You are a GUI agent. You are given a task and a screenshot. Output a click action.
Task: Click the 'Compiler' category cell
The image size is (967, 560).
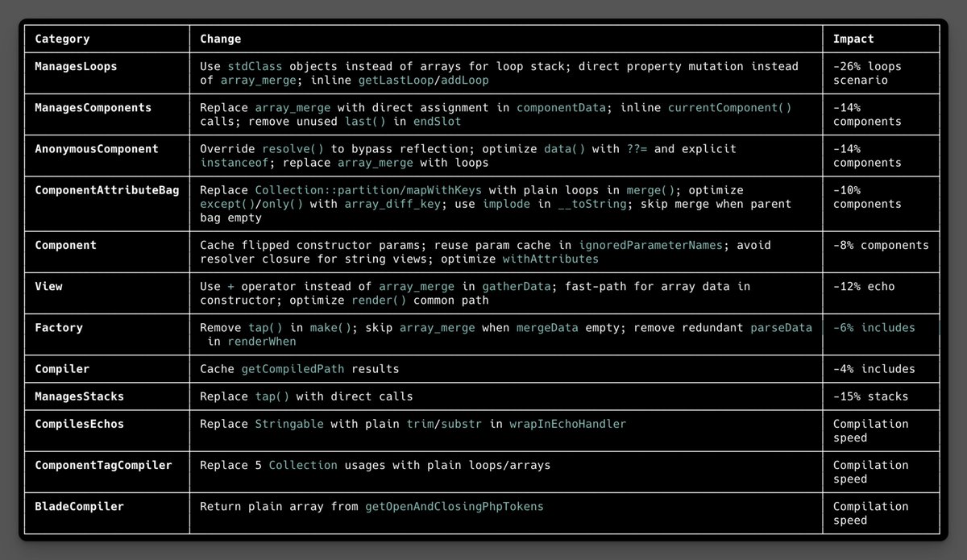click(62, 369)
